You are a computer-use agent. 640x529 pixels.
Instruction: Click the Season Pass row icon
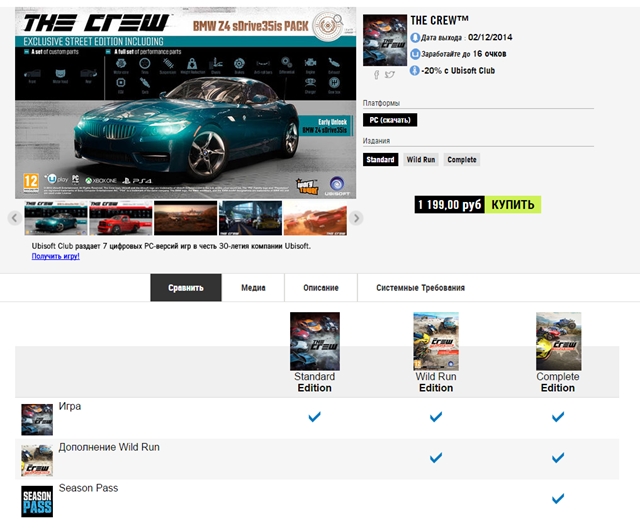37,501
